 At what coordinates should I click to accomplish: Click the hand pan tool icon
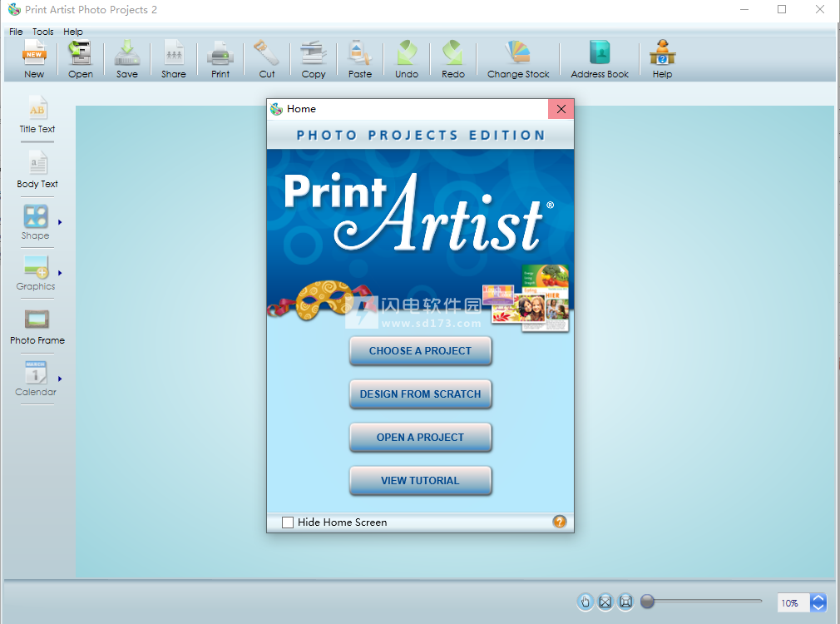click(x=585, y=602)
